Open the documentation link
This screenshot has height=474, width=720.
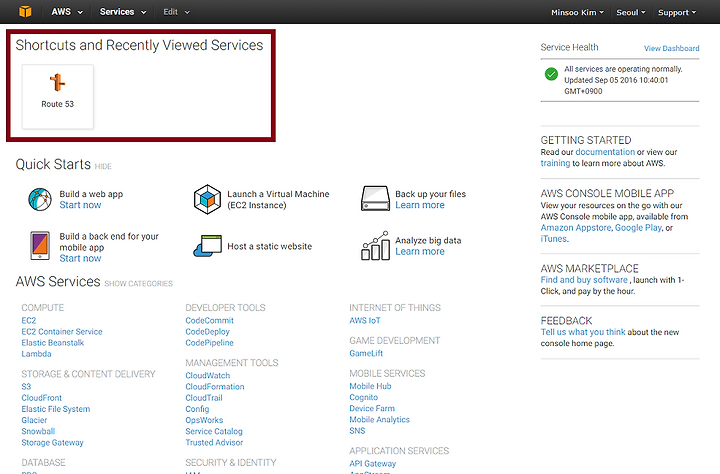605,152
